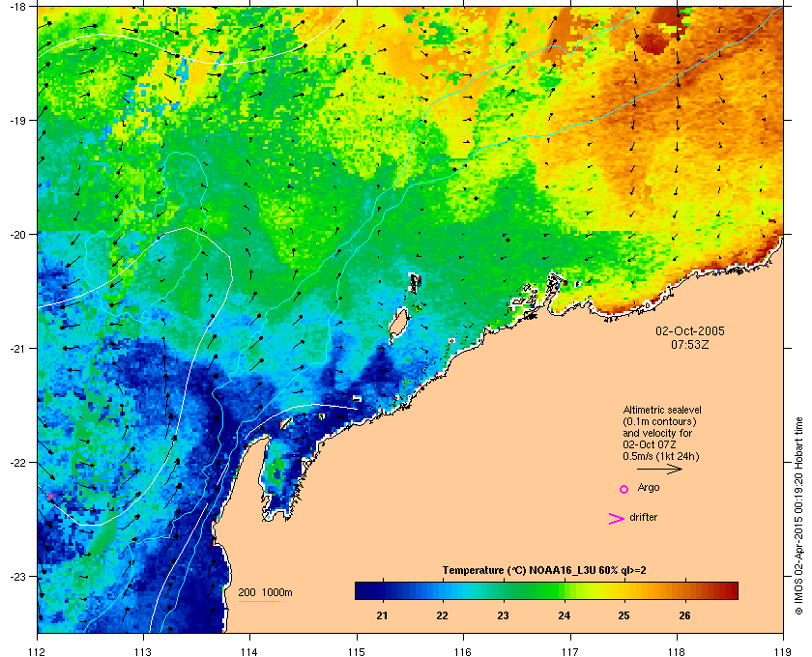Click the white-outlined island near 115.4, -20.8
812x657 pixels.
(x=397, y=327)
